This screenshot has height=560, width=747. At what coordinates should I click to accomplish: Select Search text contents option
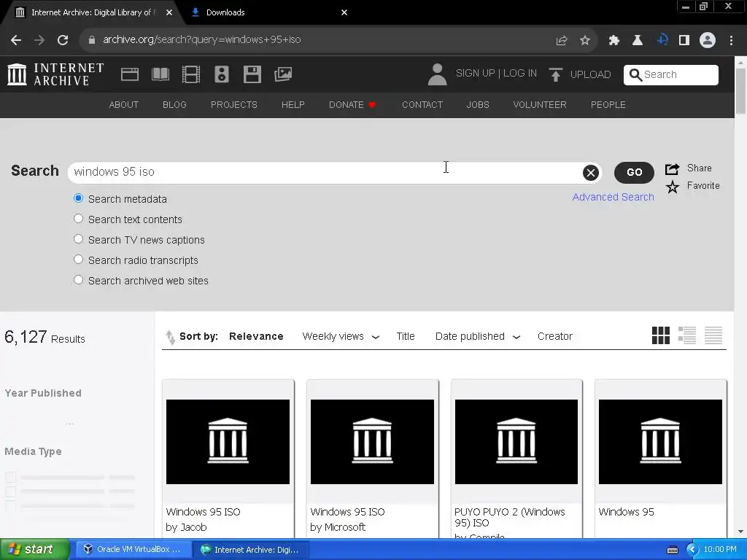tap(79, 219)
